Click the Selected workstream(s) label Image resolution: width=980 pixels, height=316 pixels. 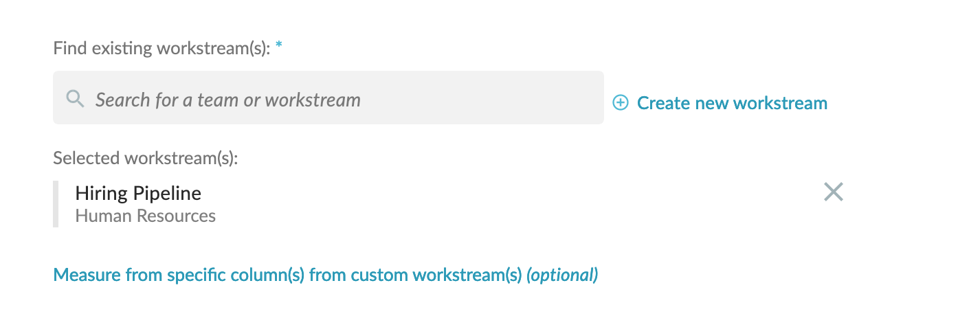pyautogui.click(x=146, y=158)
